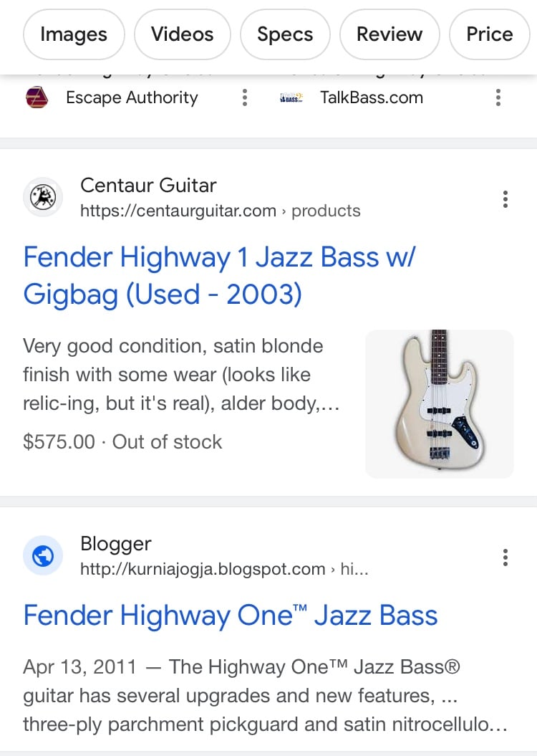Tap the TalkBass.com source name
Viewport: 537px width, 756px height.
(372, 98)
